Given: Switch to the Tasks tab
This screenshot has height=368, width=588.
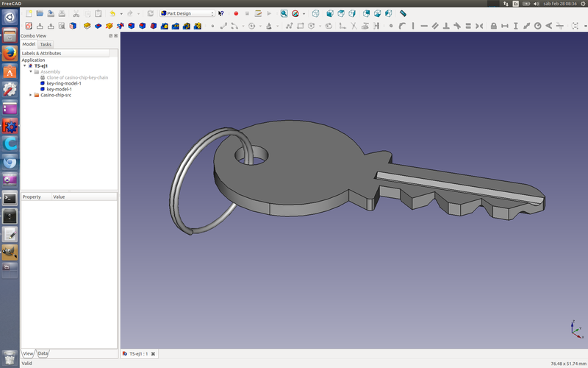Looking at the screenshot, I should tap(46, 44).
